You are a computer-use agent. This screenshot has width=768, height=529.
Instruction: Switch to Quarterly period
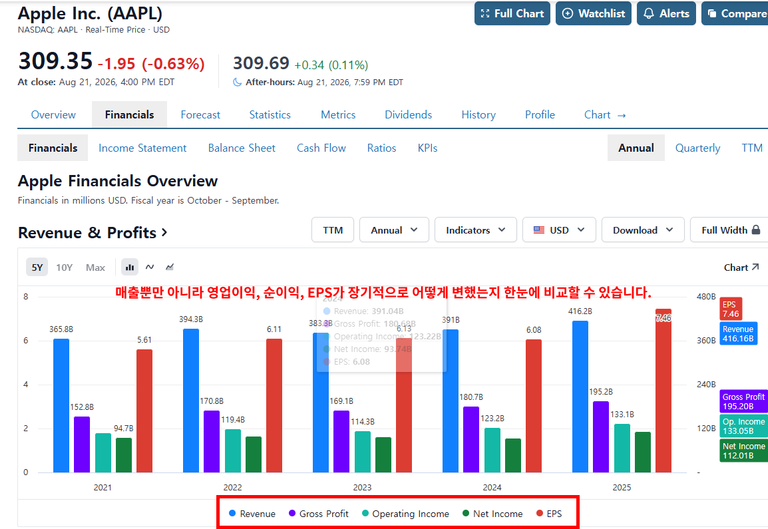tap(697, 148)
